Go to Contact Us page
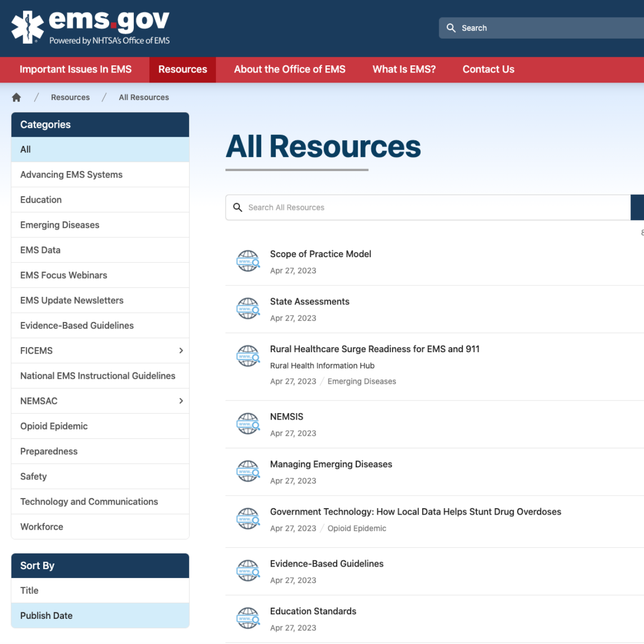The width and height of the screenshot is (644, 644). click(x=488, y=69)
